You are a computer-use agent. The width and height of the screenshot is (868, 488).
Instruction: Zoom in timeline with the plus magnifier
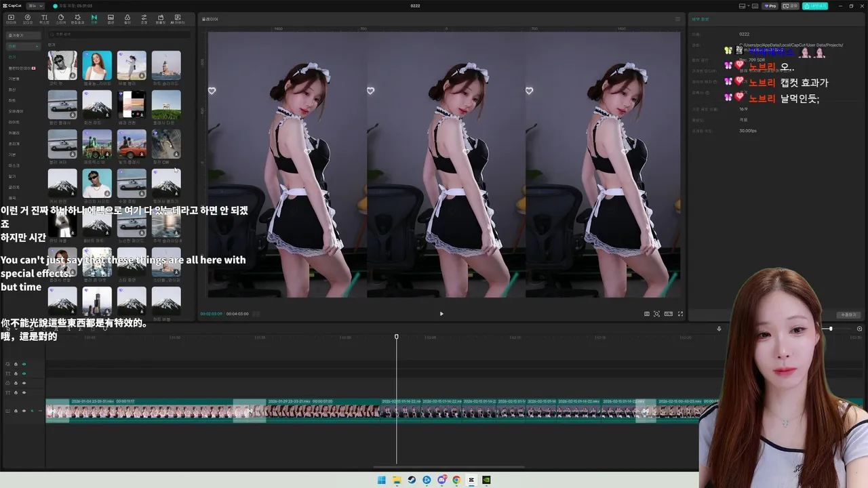point(859,329)
